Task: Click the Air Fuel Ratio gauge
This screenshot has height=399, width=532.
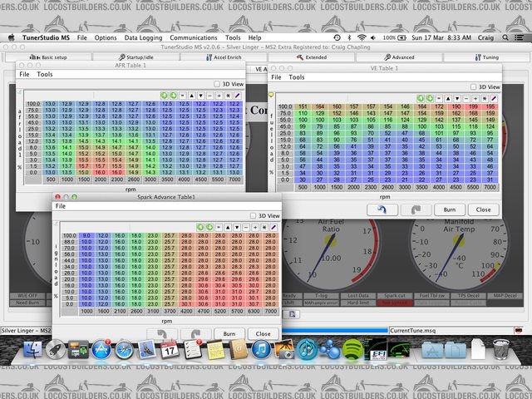Action: (x=331, y=249)
